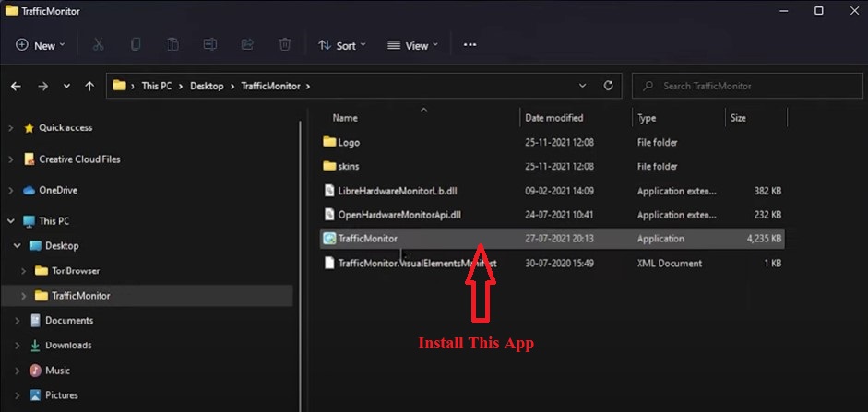Select the skins folder
This screenshot has height=412, width=868.
pos(341,166)
